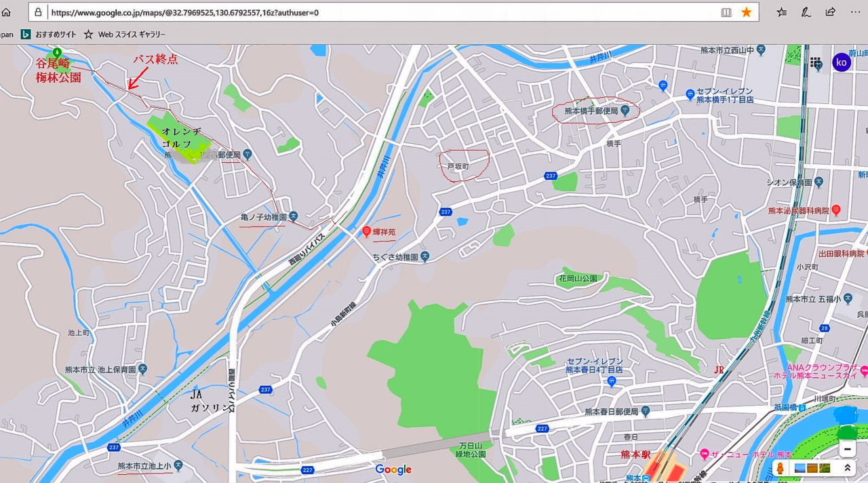Open browser Settings and more menu
This screenshot has width=868, height=483.
pyautogui.click(x=855, y=12)
